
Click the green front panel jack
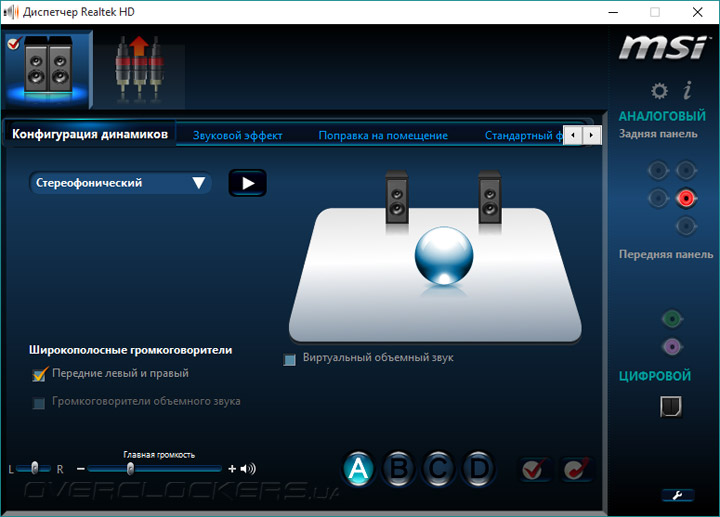click(672, 319)
